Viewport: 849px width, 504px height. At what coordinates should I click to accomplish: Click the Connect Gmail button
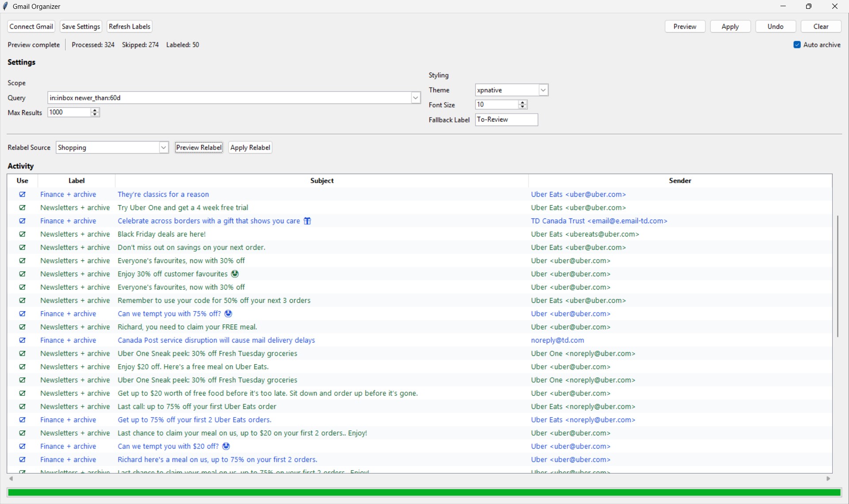tap(31, 27)
